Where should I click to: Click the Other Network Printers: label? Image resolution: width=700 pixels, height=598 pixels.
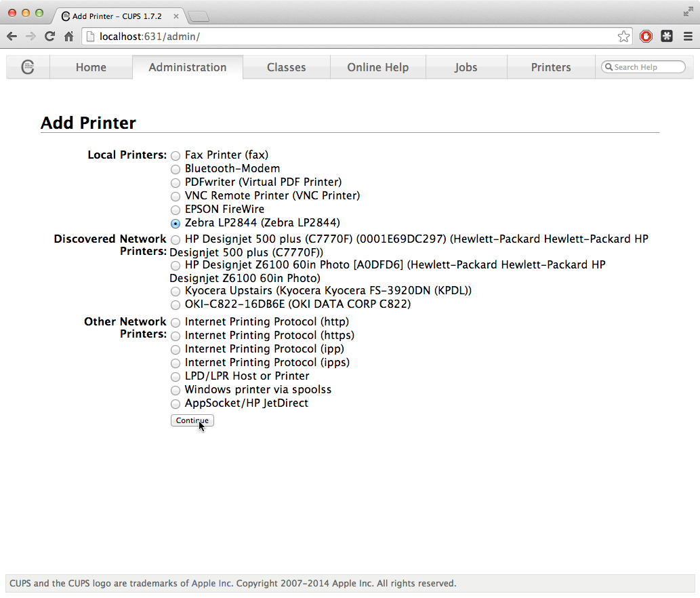pyautogui.click(x=125, y=327)
